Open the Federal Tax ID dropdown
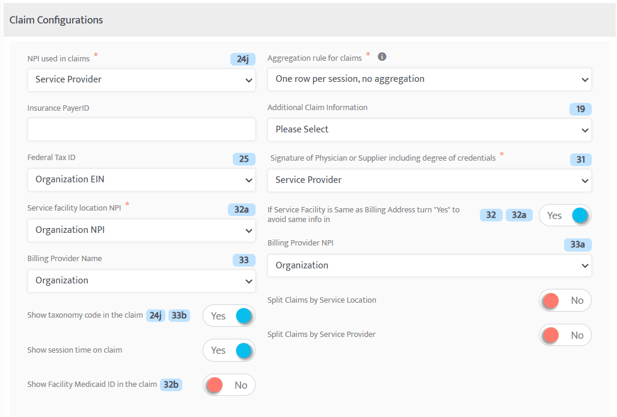This screenshot has width=617, height=417. coord(141,180)
